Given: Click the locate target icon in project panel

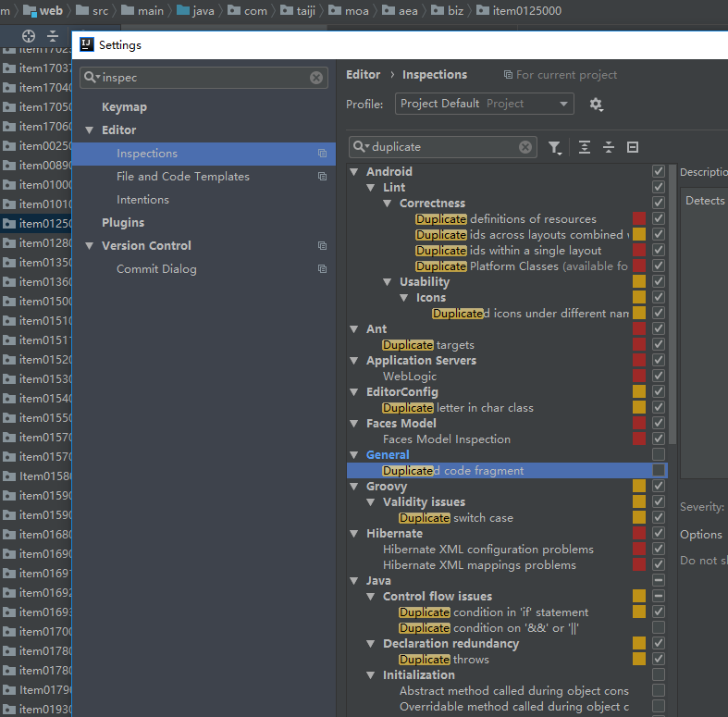Looking at the screenshot, I should click(29, 36).
